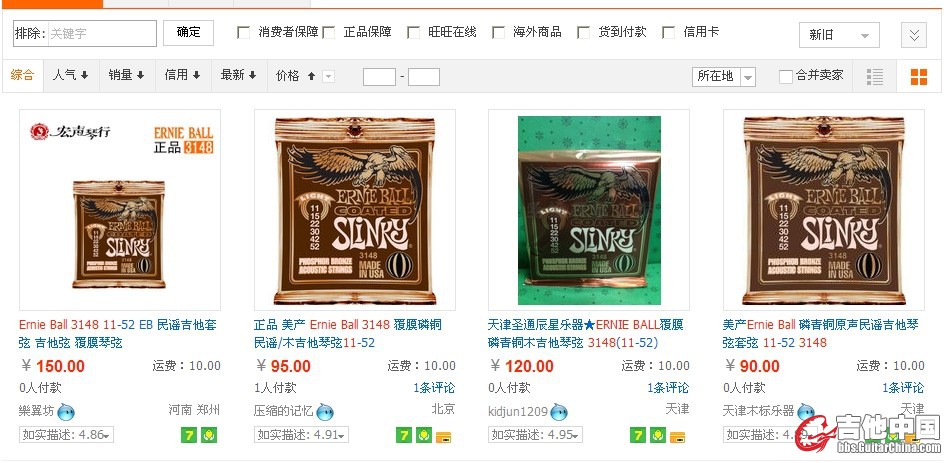Select the orange grid view icon

[x=918, y=77]
